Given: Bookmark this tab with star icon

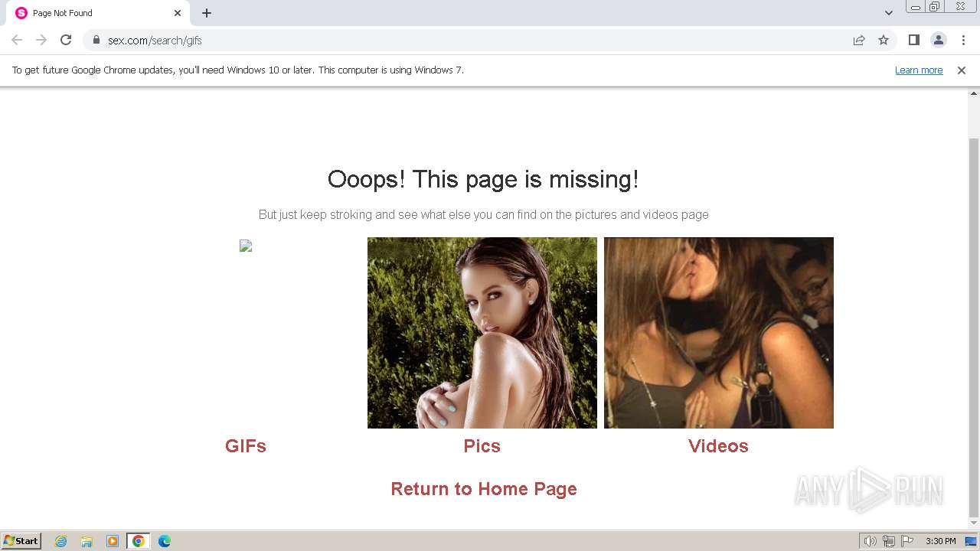Looking at the screenshot, I should tap(884, 40).
